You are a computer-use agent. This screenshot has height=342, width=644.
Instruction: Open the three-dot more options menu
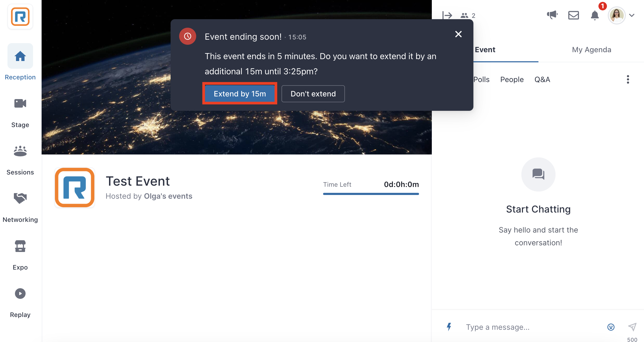tap(628, 79)
